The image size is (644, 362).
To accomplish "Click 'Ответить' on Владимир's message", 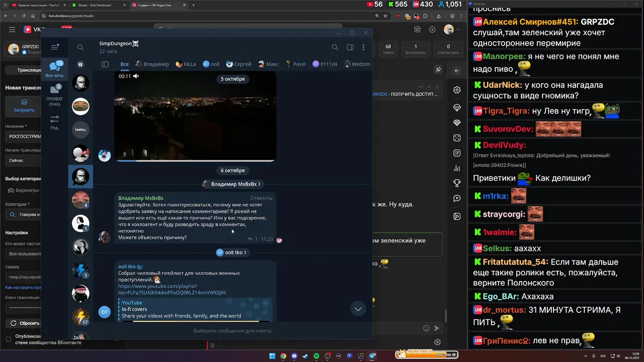I will point(261,198).
